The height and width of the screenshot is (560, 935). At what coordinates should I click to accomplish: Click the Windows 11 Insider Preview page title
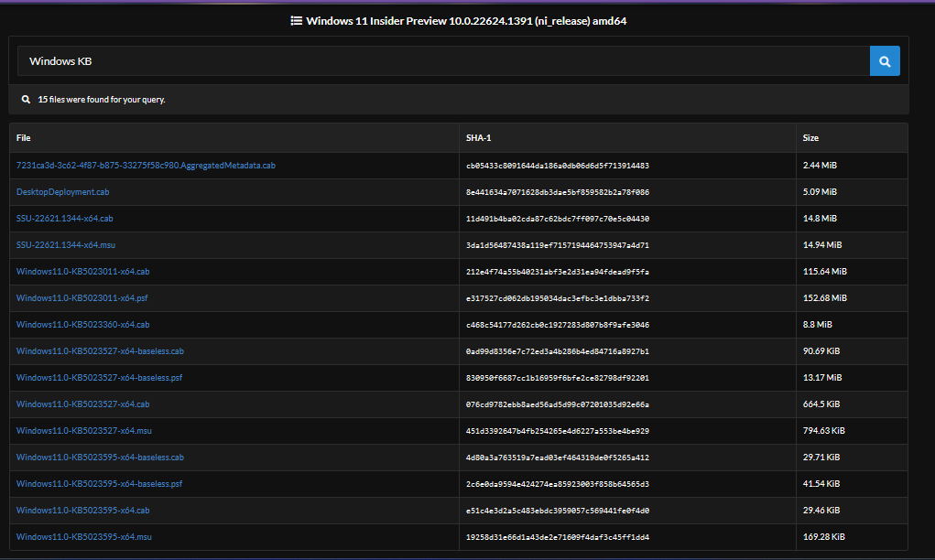466,21
